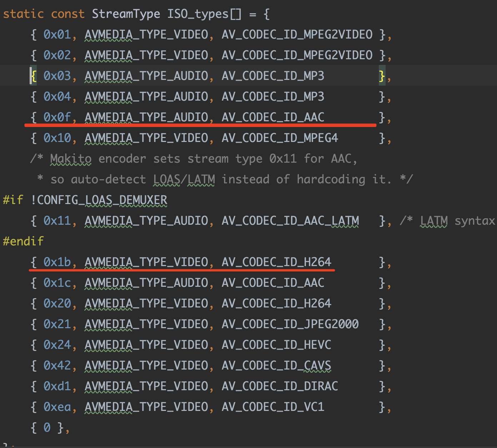Viewport: 497px width, 448px height.
Task: Click the LATM syntax trailing comment
Action: 448,221
